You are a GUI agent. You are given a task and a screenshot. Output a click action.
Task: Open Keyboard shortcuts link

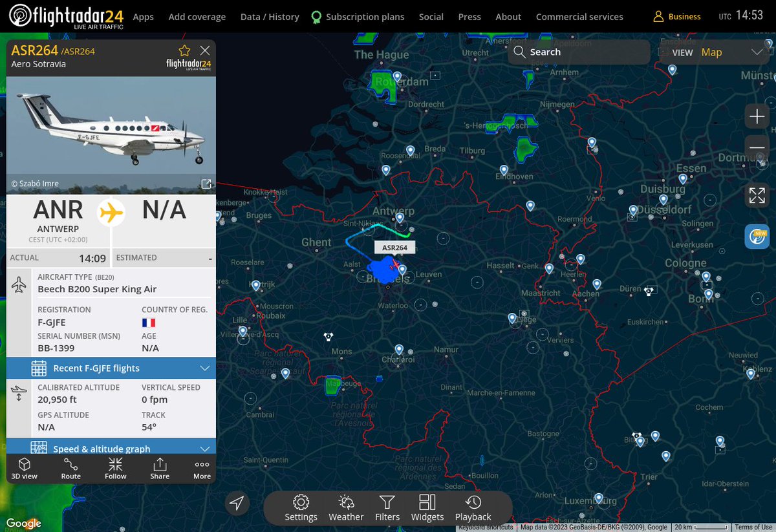[486, 527]
